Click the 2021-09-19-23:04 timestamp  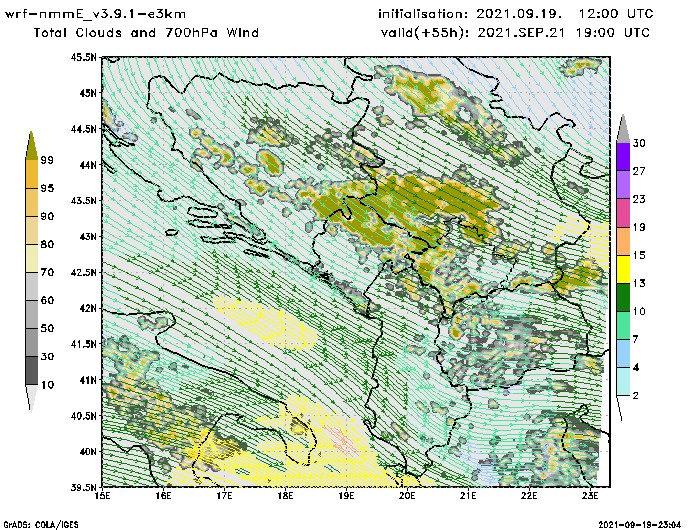click(x=640, y=524)
